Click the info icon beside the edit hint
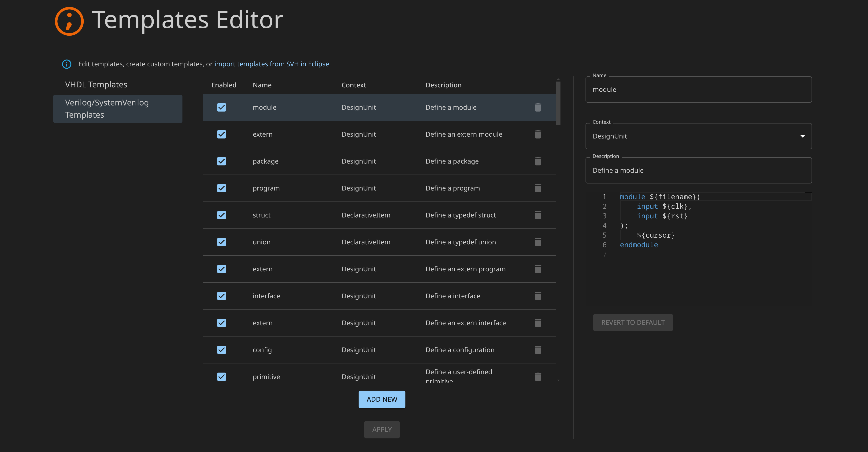This screenshot has height=452, width=868. pos(67,64)
